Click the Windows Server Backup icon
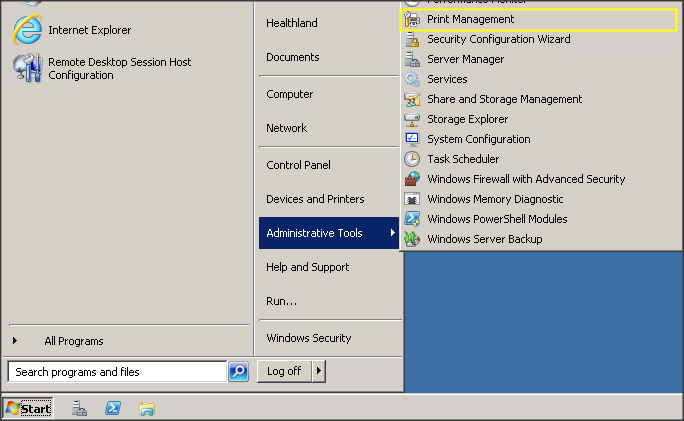Image resolution: width=684 pixels, height=421 pixels. [x=412, y=239]
